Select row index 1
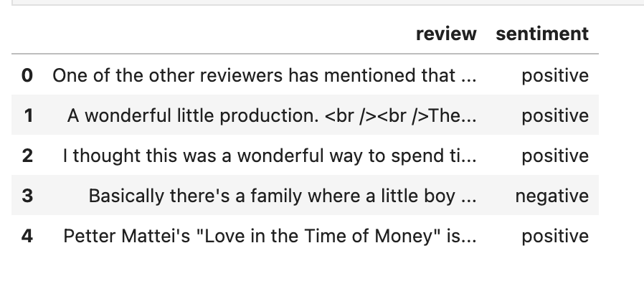This screenshot has height=281, width=644. tap(29, 115)
